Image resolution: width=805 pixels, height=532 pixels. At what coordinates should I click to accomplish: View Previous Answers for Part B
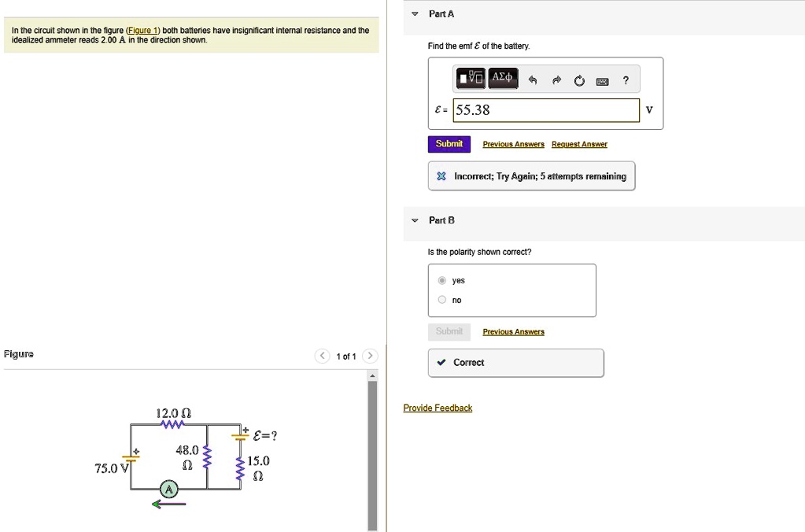tap(513, 331)
